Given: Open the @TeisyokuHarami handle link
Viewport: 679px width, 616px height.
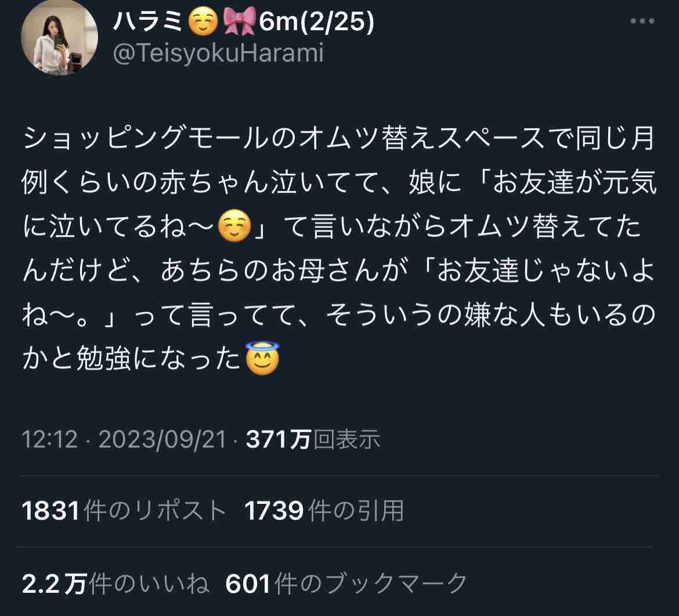Looking at the screenshot, I should (218, 53).
